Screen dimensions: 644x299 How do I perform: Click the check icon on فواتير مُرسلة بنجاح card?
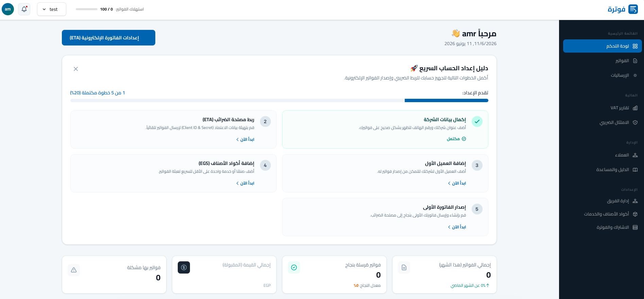point(294,267)
